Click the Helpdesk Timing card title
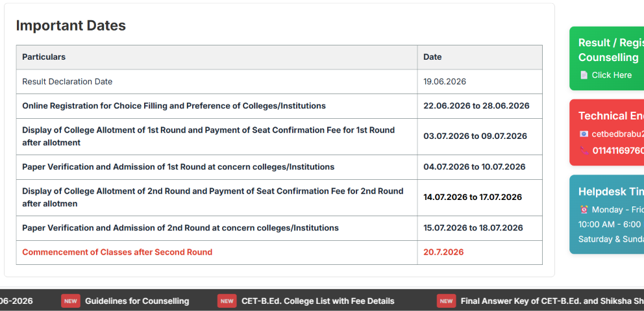 [x=611, y=192]
